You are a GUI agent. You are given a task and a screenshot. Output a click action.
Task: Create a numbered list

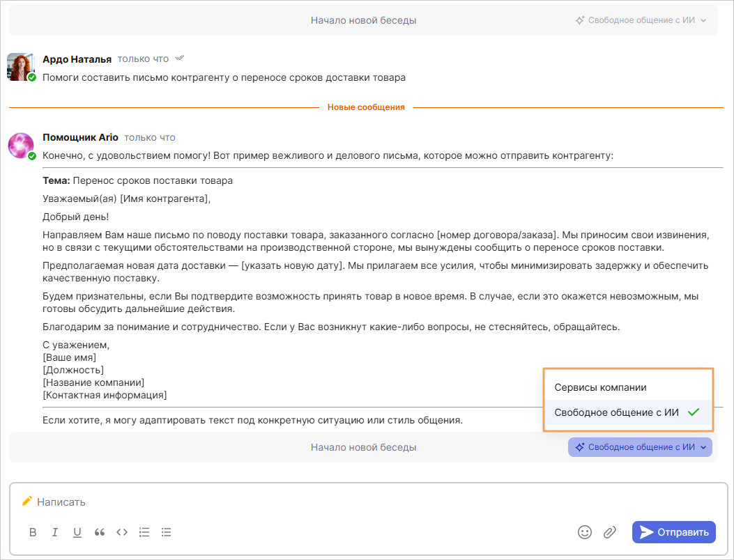(x=144, y=532)
